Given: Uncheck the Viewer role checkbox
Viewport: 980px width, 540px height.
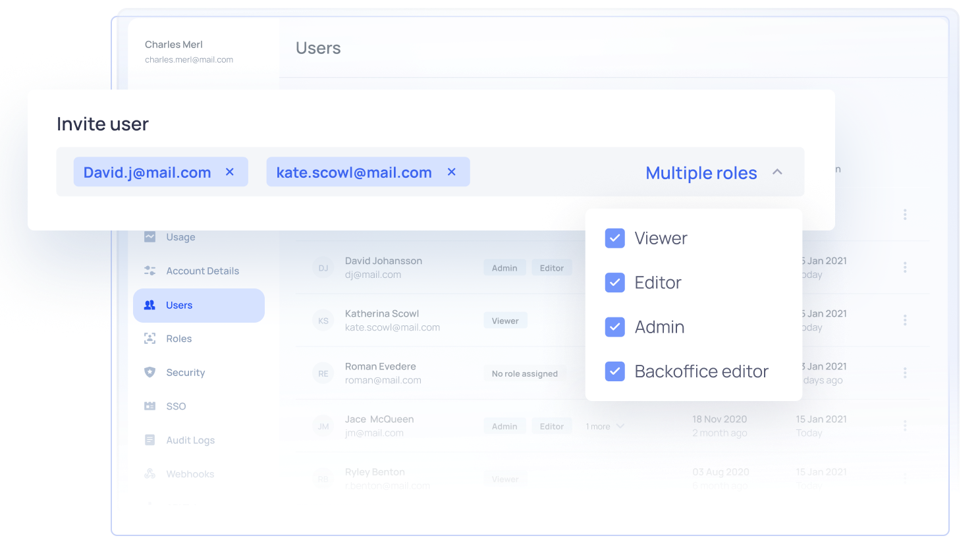Looking at the screenshot, I should [614, 238].
